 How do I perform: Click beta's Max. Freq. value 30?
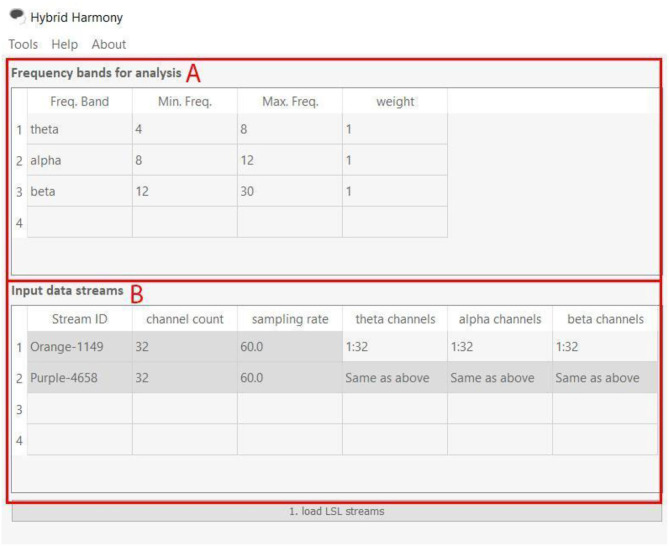click(x=290, y=192)
